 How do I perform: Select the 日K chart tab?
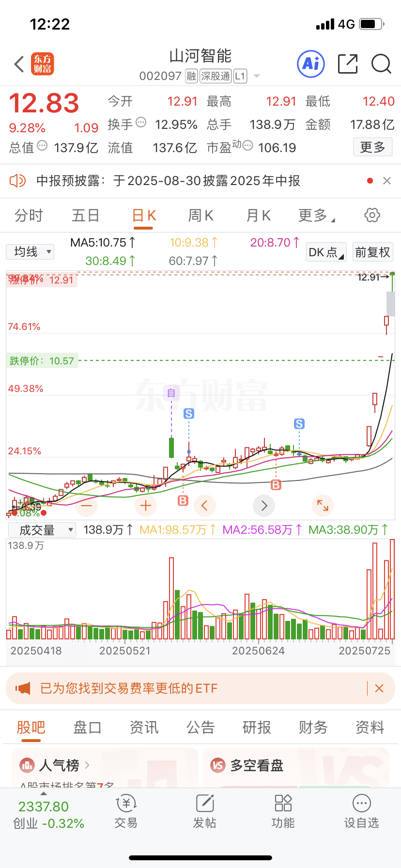144,216
